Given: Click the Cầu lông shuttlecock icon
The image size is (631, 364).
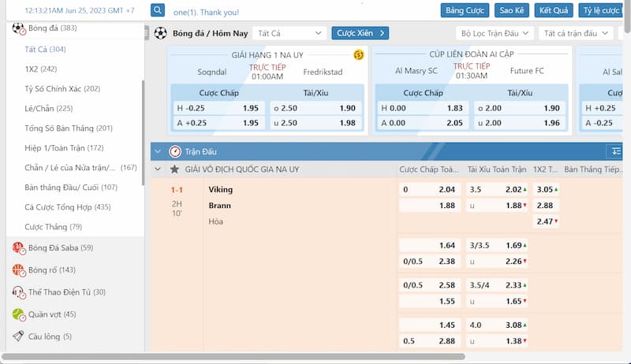Looking at the screenshot, I should click(x=19, y=336).
